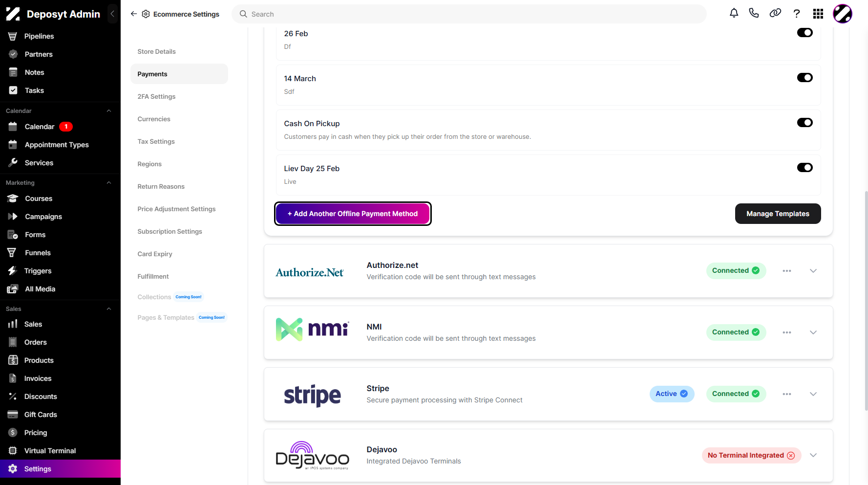Click the Search input field
The image size is (868, 485).
pyautogui.click(x=469, y=14)
